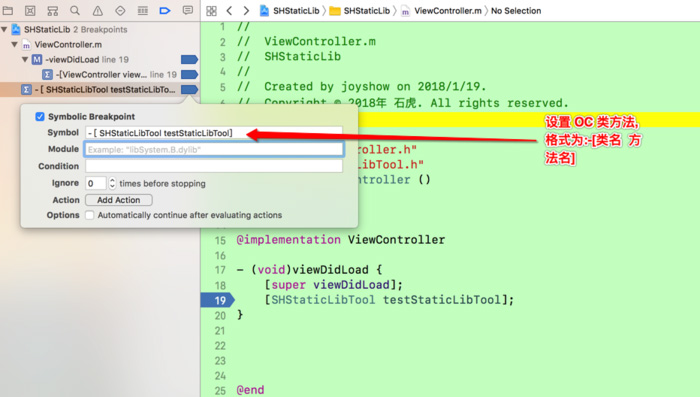This screenshot has width=700, height=397.
Task: Select the Breakpoint navigator icon
Action: tap(165, 10)
